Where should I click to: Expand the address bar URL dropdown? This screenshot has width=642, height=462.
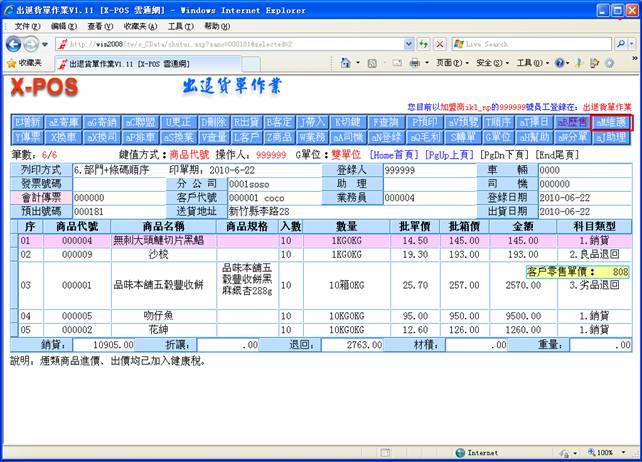(408, 44)
